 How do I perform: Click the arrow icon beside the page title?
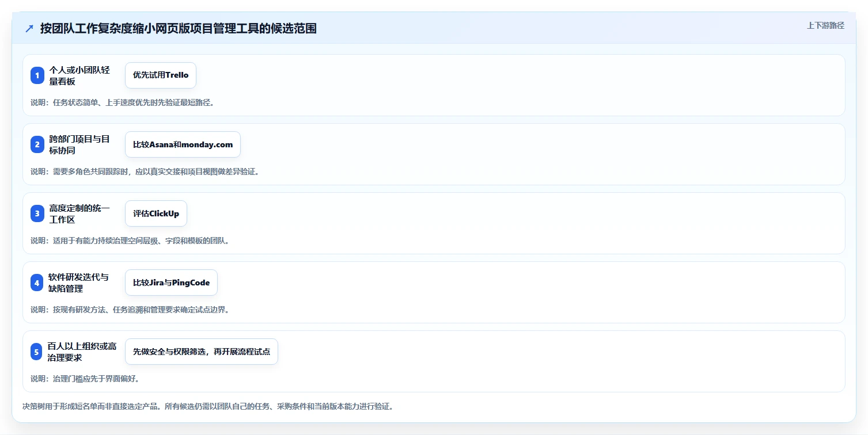point(29,29)
